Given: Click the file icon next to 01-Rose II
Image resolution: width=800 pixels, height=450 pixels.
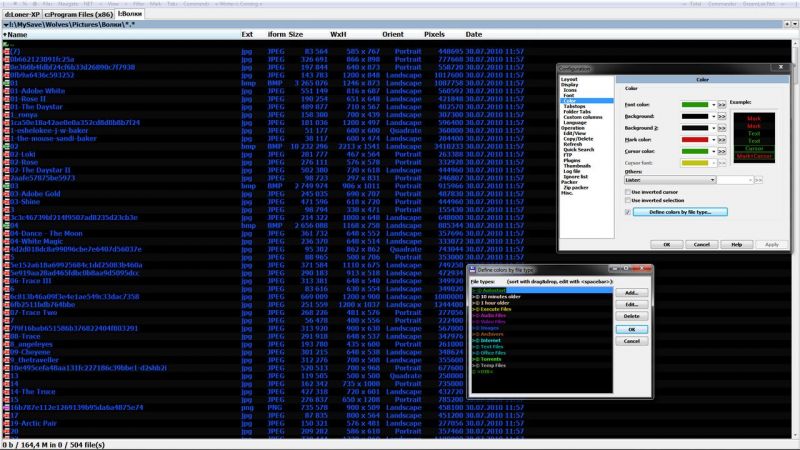Looking at the screenshot, I should [5, 99].
